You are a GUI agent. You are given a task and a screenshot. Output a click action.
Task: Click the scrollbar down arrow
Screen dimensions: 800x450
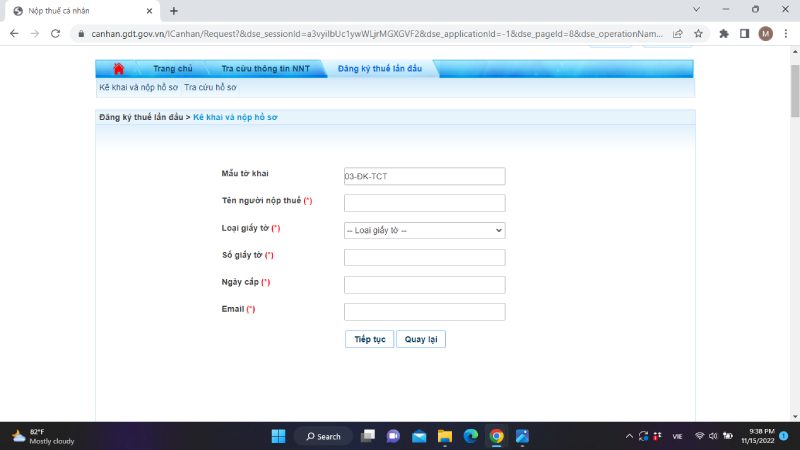[x=795, y=416]
